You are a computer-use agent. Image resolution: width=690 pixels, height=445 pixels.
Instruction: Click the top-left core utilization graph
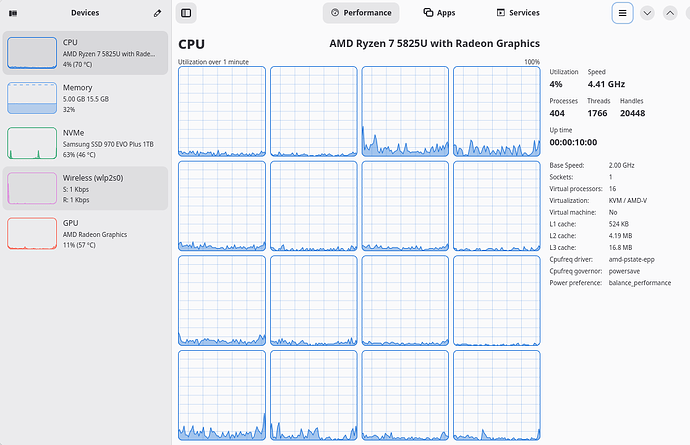(x=222, y=111)
